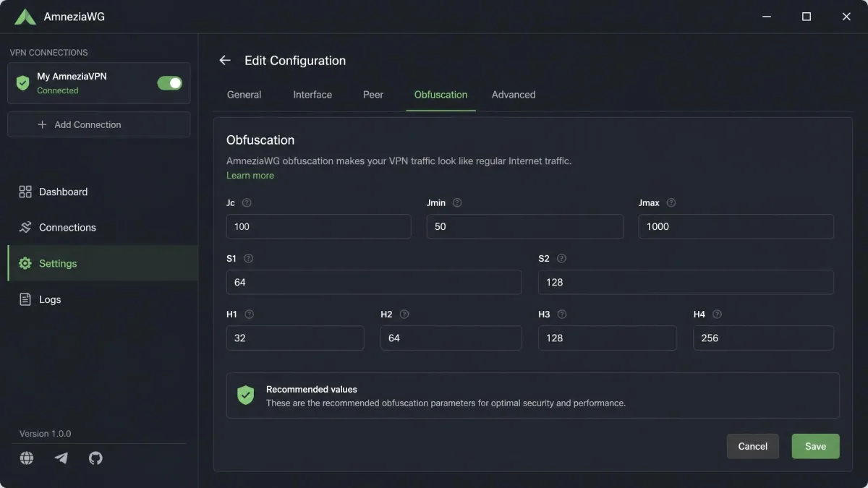The height and width of the screenshot is (488, 868).
Task: Open the GitHub icon link
Action: point(95,458)
